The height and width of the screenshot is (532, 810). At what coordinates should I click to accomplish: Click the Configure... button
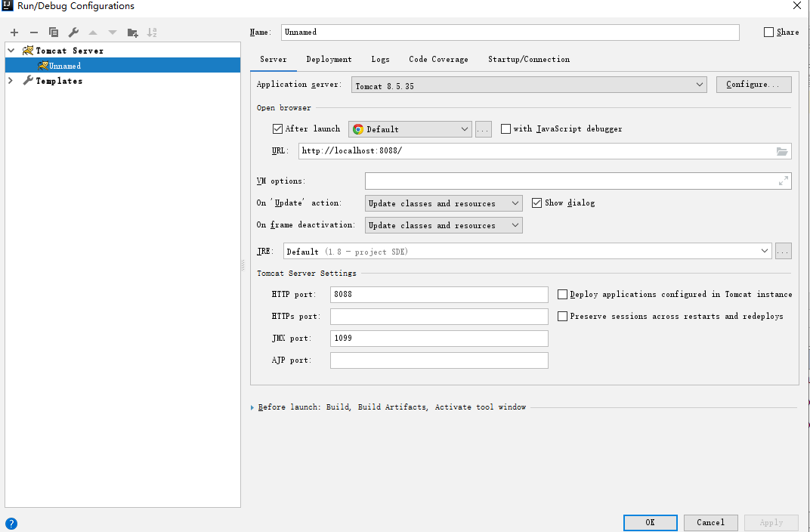tap(753, 85)
